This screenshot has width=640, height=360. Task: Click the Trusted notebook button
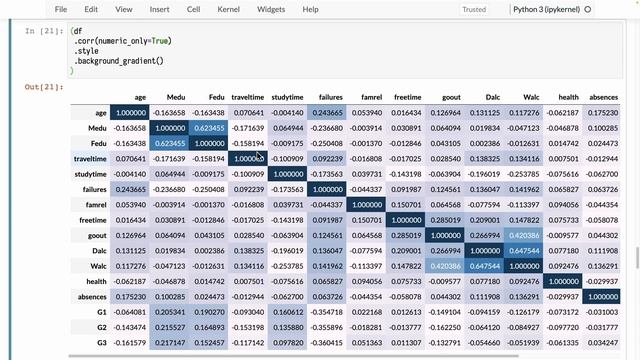coord(474,9)
